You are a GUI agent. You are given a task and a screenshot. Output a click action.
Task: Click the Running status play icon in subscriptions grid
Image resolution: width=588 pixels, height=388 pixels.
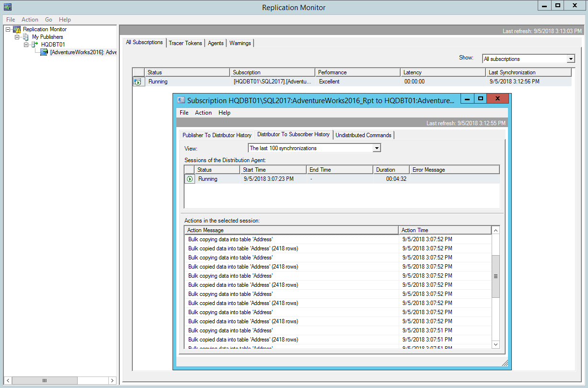(x=138, y=81)
